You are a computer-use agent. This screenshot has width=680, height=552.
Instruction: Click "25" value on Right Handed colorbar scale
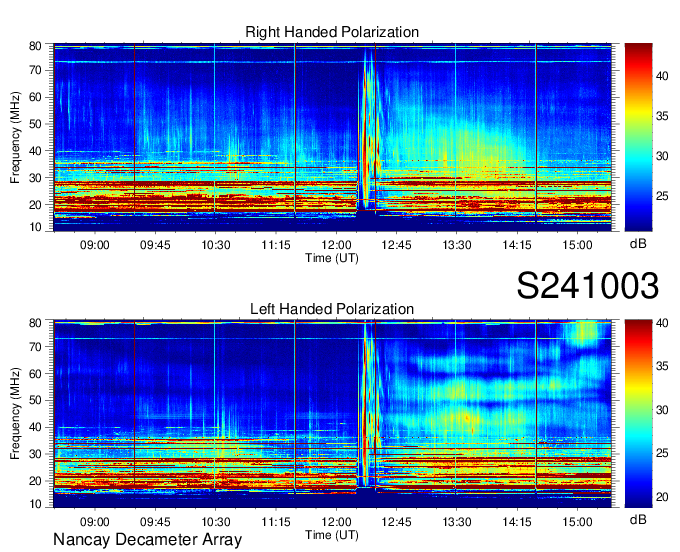[x=662, y=196]
